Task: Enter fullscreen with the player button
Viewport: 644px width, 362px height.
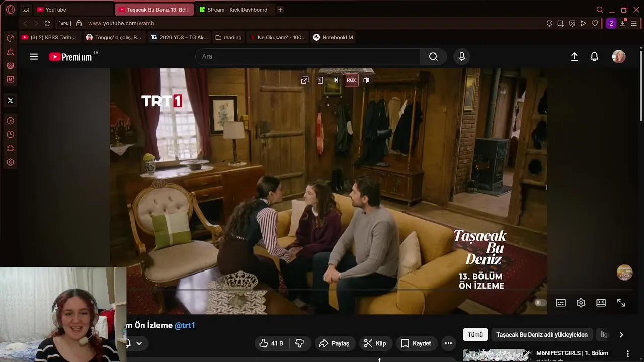Action: coord(621,303)
